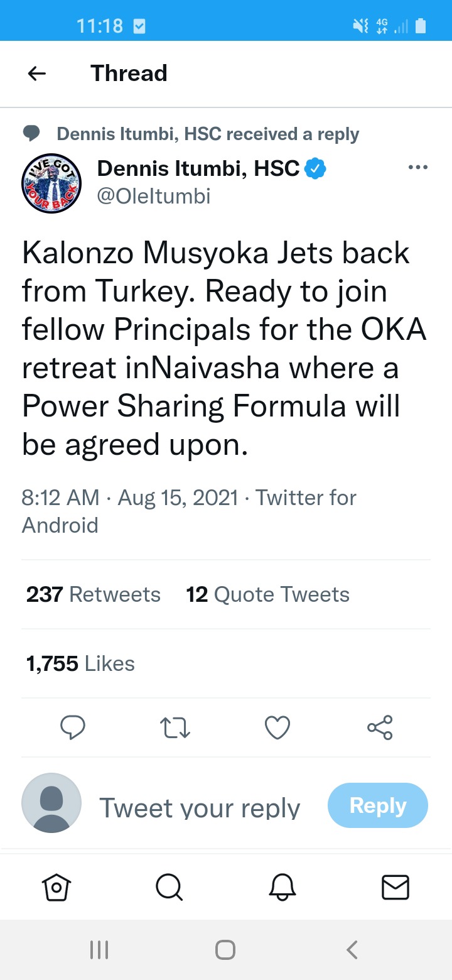
Task: Tap the Tweet your reply field
Action: pos(200,807)
